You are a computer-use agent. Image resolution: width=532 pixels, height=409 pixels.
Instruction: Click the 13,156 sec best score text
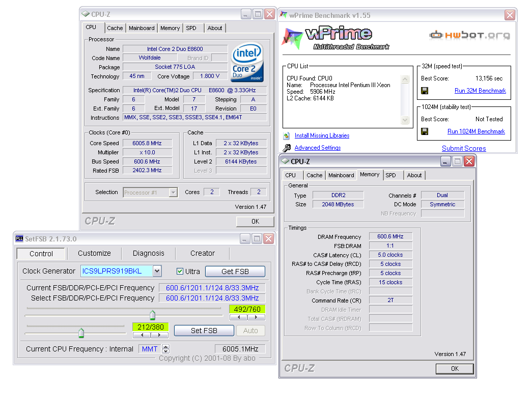(489, 78)
